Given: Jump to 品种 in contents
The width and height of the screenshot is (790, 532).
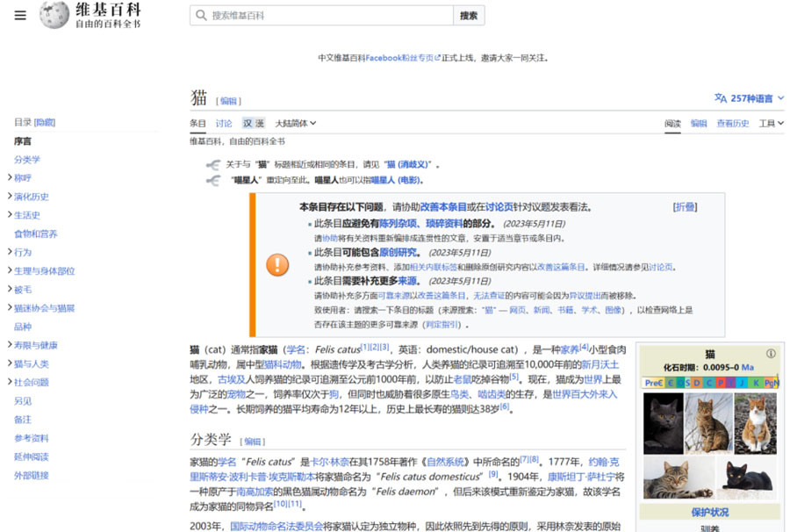Looking at the screenshot, I should coord(23,327).
